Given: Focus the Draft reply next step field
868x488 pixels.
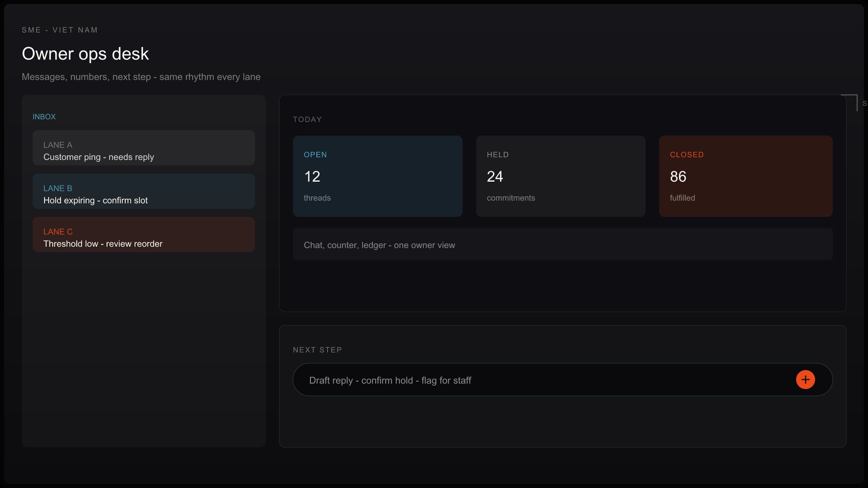Looking at the screenshot, I should [x=563, y=380].
